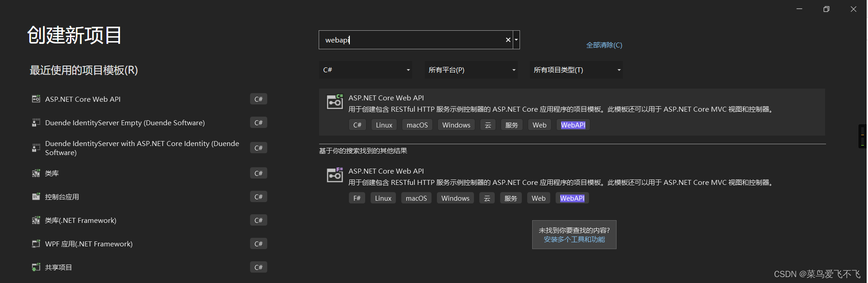868x283 pixels.
Task: Click the 云 tag in C# result
Action: click(488, 125)
